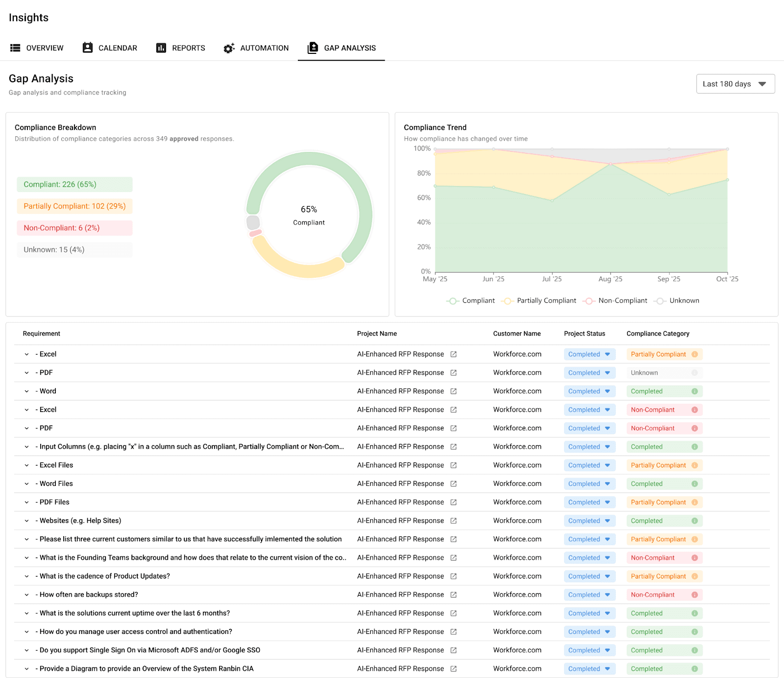Open project link icon for Excel Files row

(x=454, y=465)
